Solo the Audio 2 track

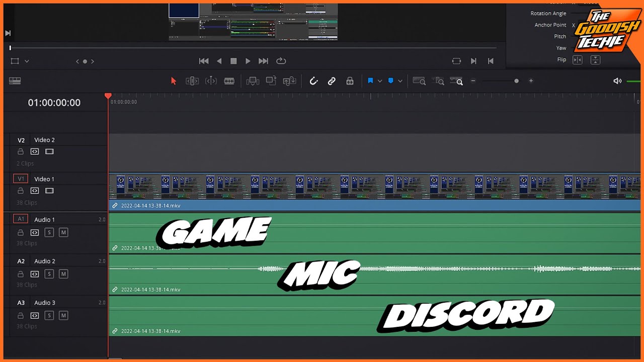[49, 274]
